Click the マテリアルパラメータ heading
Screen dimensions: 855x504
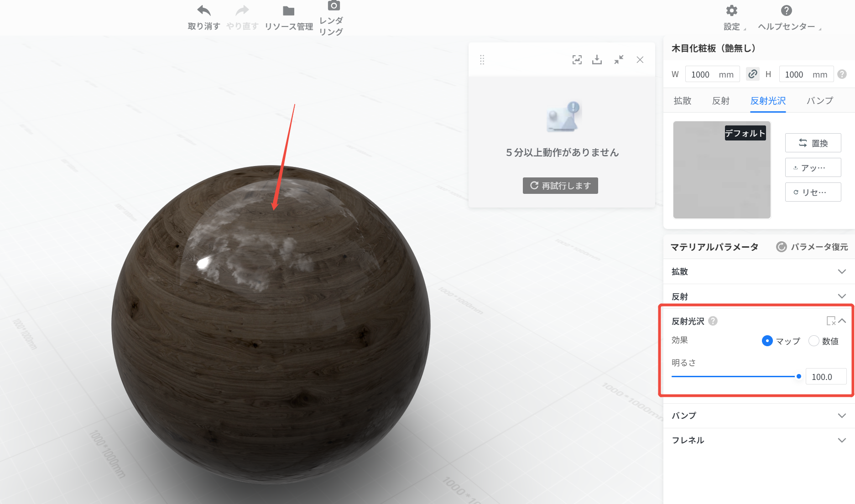(x=714, y=247)
